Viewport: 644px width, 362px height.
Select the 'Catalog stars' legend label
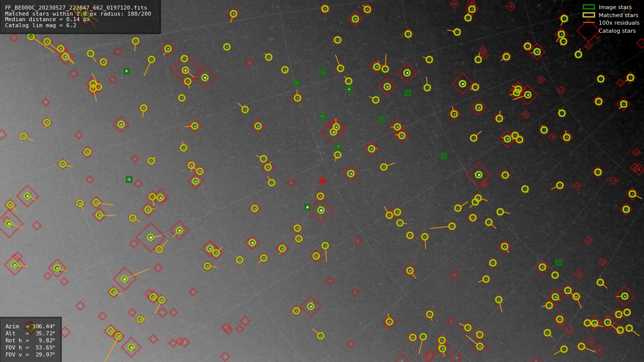[617, 31]
